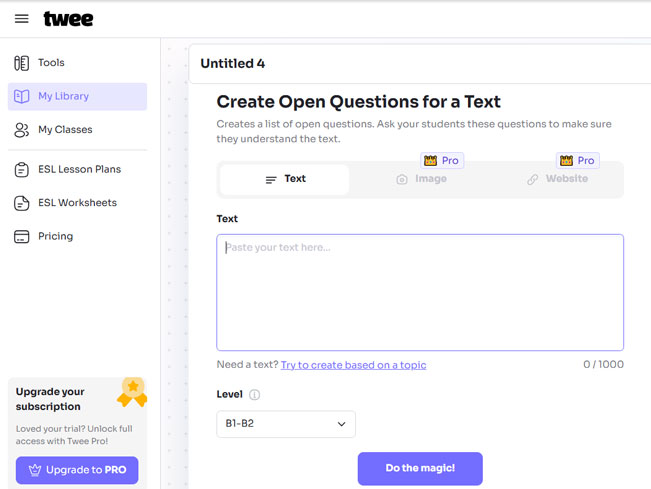
Task: Click inside the Paste your text field
Action: point(420,292)
